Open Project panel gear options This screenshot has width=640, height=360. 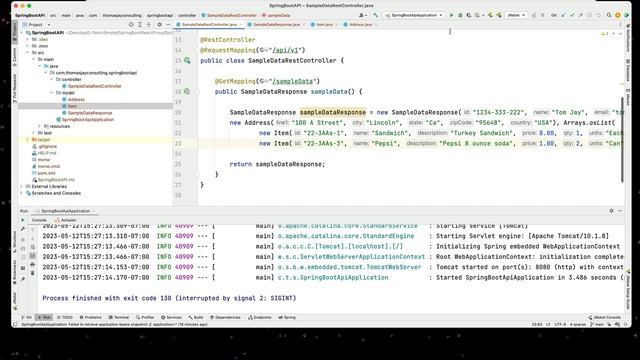coord(160,24)
